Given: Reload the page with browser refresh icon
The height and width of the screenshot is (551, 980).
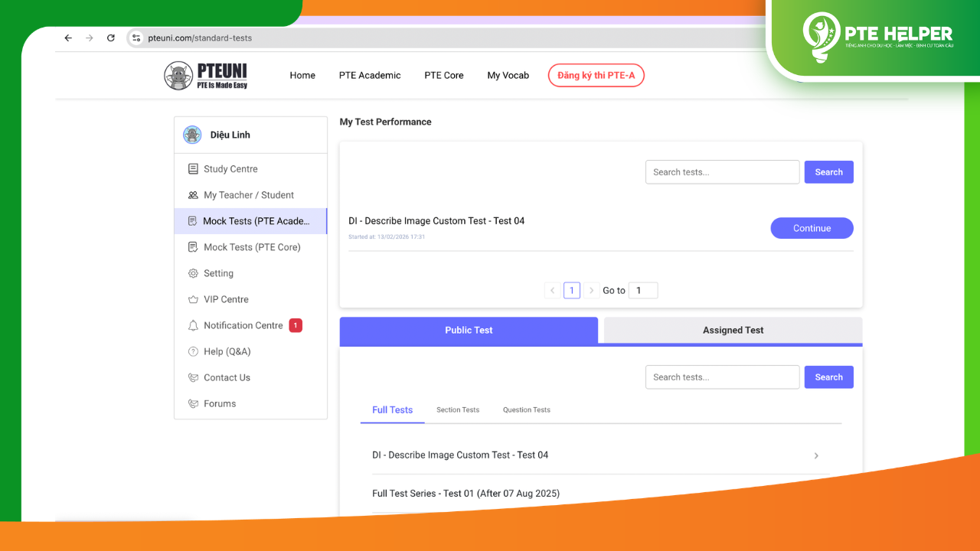Looking at the screenshot, I should [x=111, y=37].
